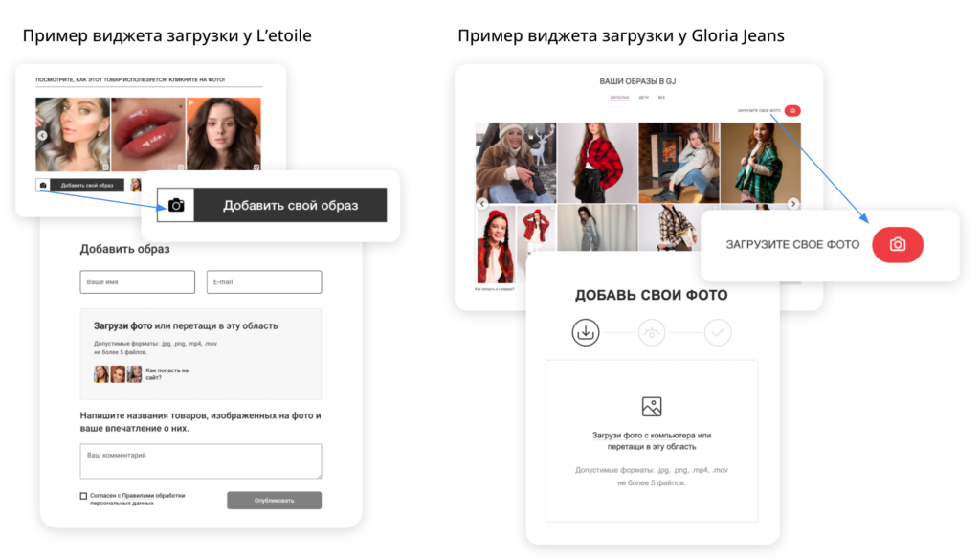Click the small red camera button above the GJ gallery

tap(792, 111)
